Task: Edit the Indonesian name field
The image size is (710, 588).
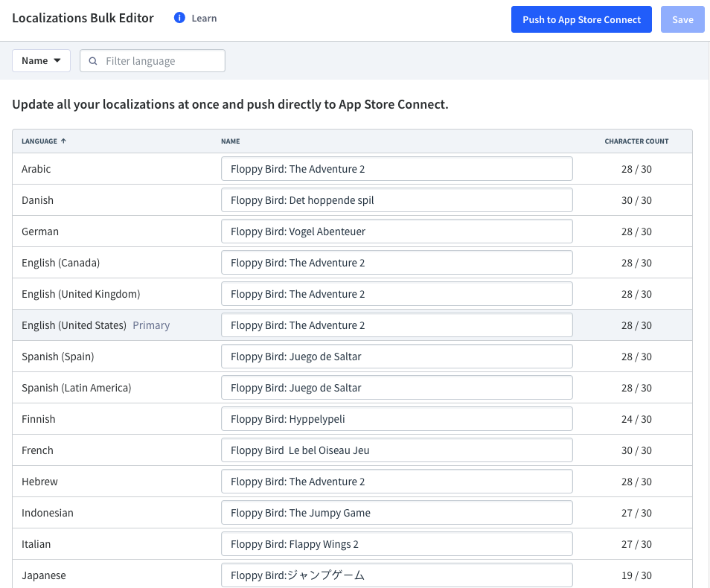Action: (x=397, y=513)
